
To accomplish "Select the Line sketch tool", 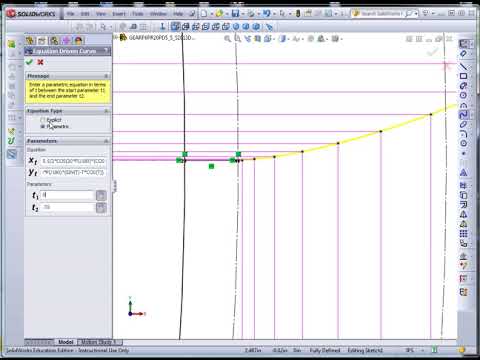I will [463, 67].
